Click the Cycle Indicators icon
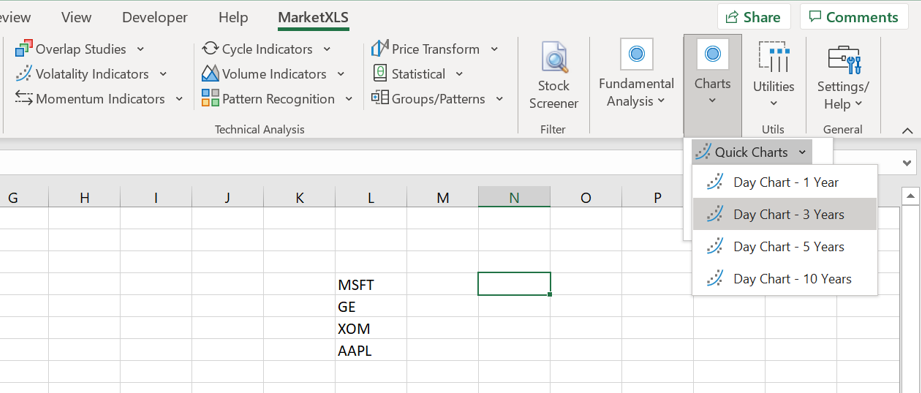The width and height of the screenshot is (921, 393). [x=210, y=48]
